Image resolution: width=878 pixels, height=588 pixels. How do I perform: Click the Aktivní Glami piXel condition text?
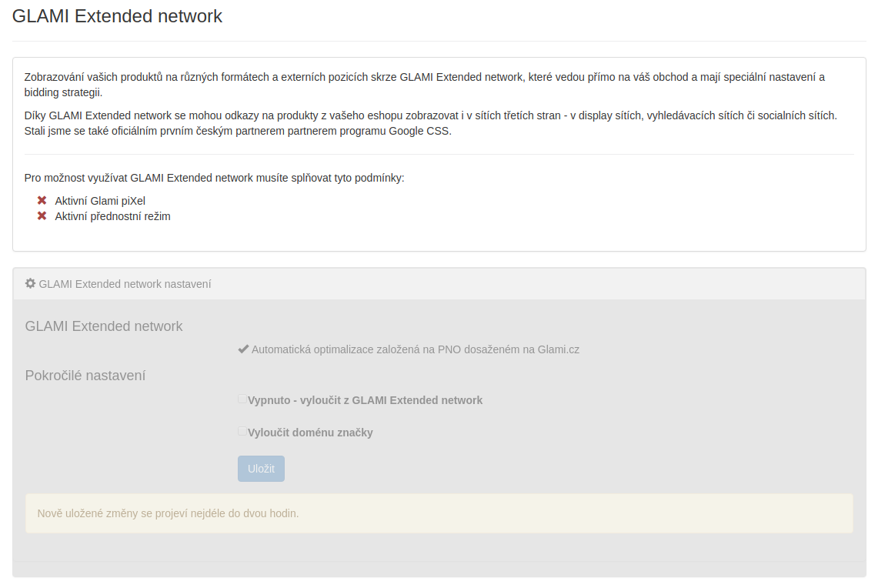click(x=100, y=201)
